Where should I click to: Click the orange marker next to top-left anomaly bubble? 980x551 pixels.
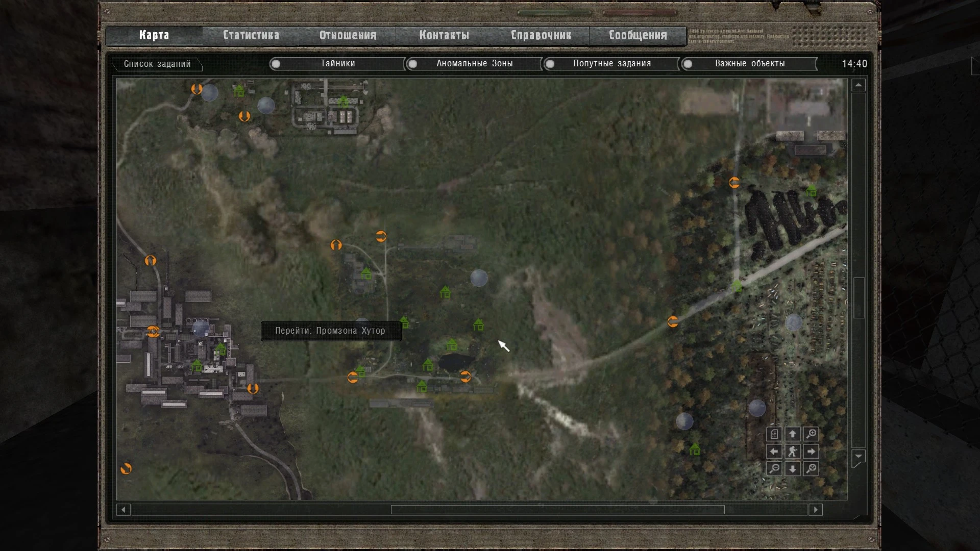tap(197, 89)
